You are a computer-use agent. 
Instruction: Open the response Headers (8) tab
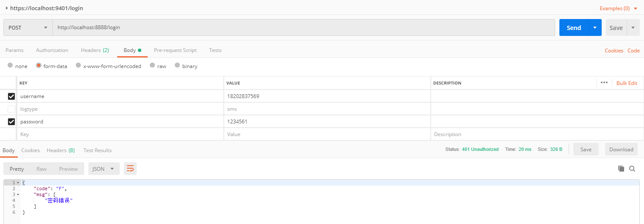[61, 150]
